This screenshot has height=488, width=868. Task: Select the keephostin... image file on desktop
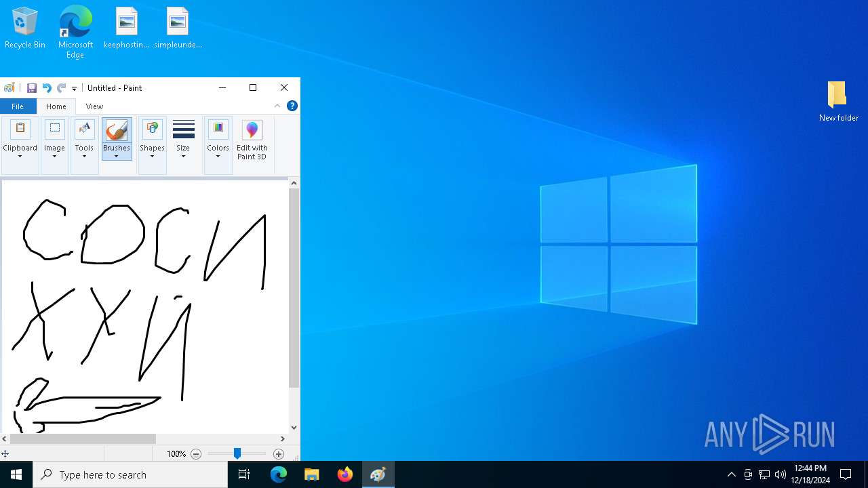coord(126,28)
